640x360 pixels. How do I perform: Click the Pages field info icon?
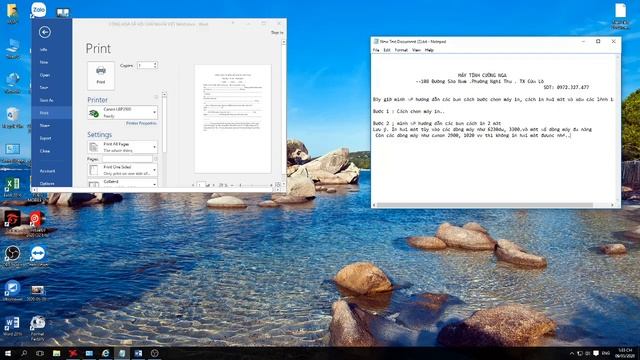click(155, 159)
